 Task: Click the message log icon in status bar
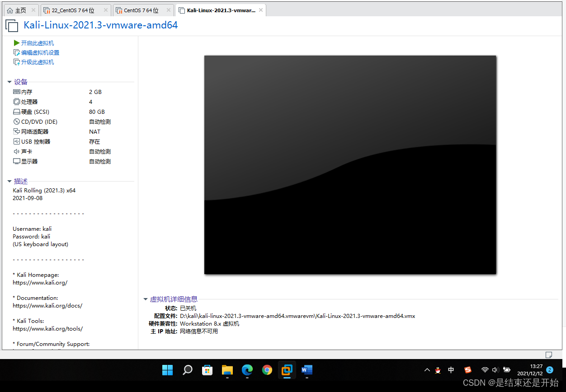(549, 355)
